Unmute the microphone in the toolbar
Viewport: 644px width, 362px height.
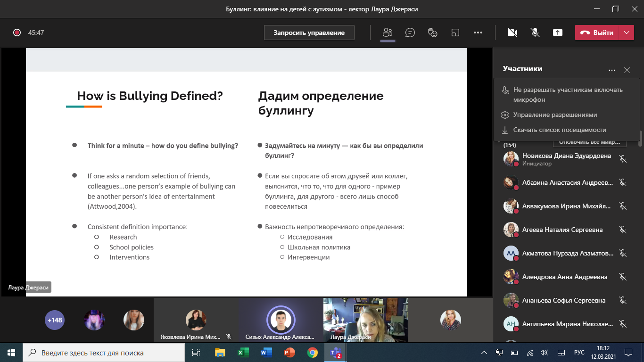point(535,33)
